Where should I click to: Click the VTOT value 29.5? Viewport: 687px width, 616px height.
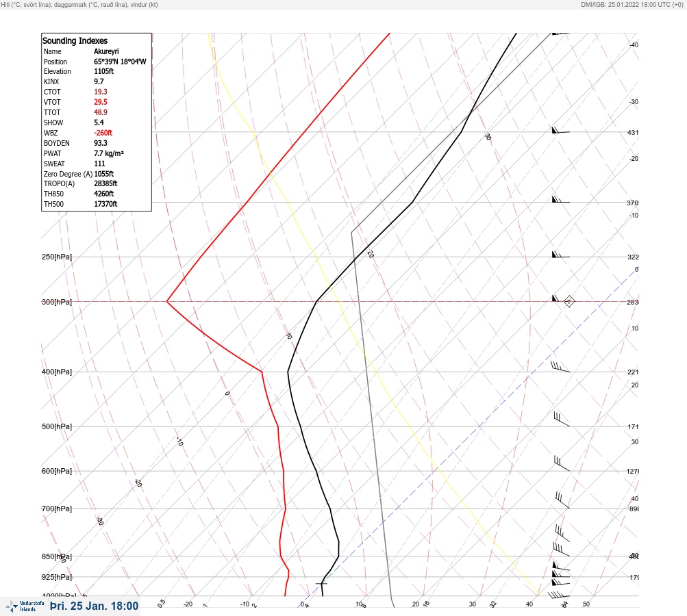click(x=100, y=101)
